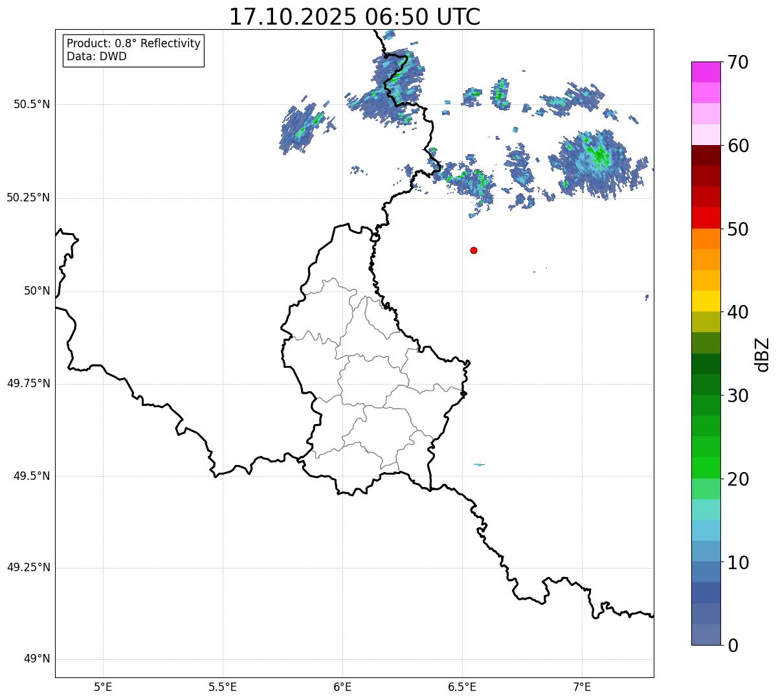Click the colorbar tick label 60

[738, 146]
